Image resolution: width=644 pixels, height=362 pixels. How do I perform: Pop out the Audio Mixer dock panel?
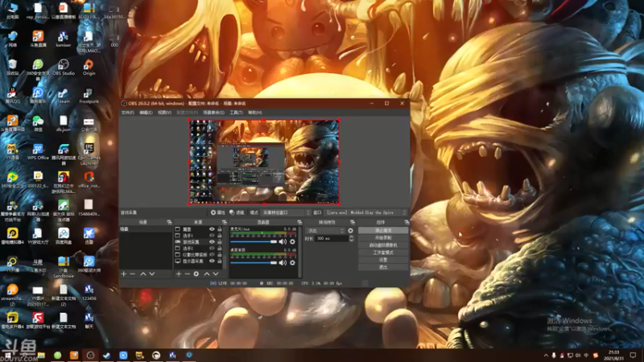click(299, 222)
